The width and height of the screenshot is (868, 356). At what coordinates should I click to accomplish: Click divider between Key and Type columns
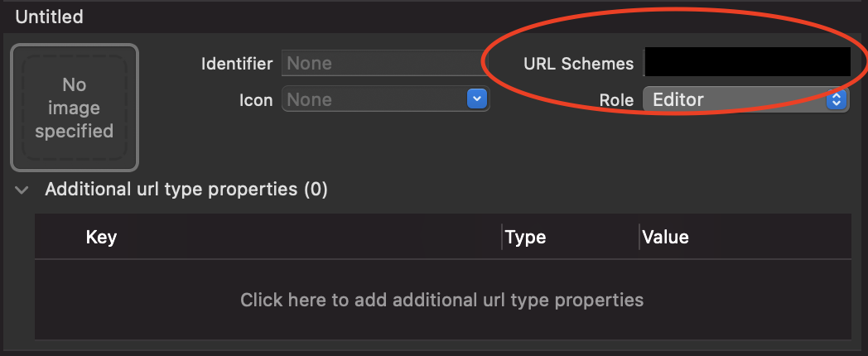click(x=502, y=238)
